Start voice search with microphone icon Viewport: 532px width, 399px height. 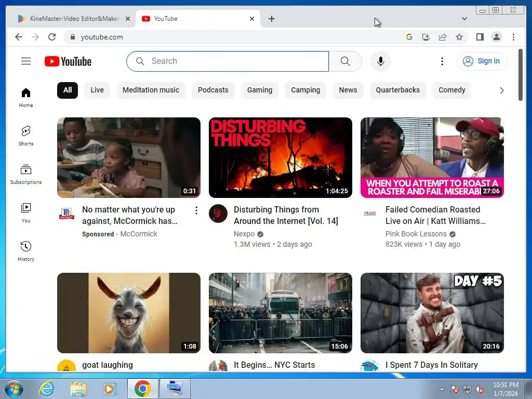click(x=381, y=61)
